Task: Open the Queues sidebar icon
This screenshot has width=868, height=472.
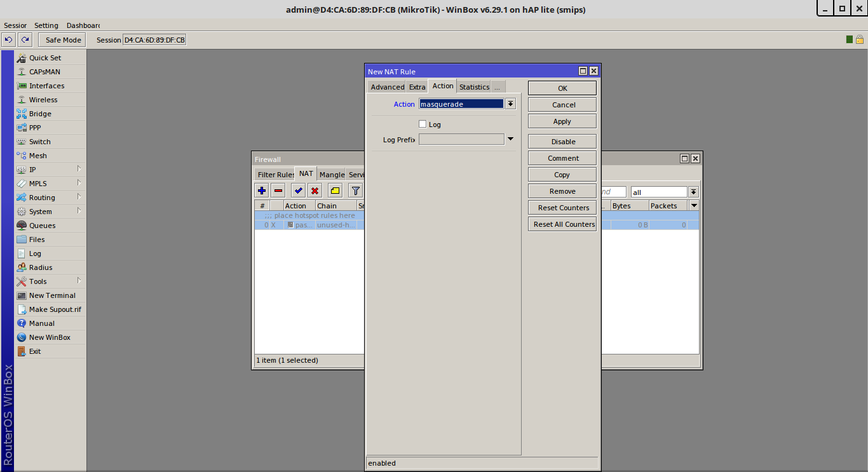Action: (x=22, y=226)
